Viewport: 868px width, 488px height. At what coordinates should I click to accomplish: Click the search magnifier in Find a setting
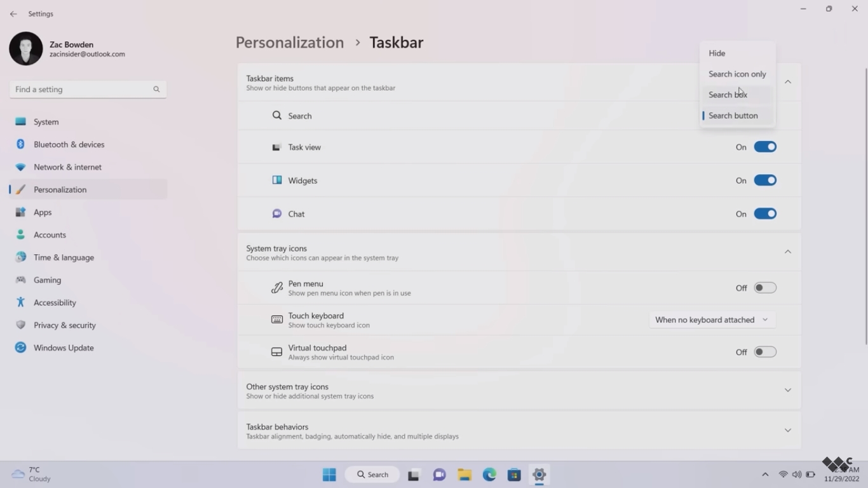click(x=156, y=90)
